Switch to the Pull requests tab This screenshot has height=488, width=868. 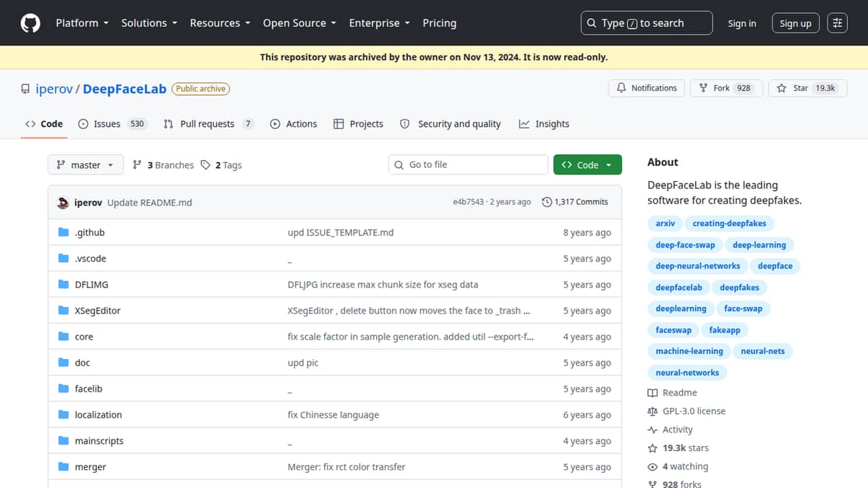pyautogui.click(x=208, y=124)
